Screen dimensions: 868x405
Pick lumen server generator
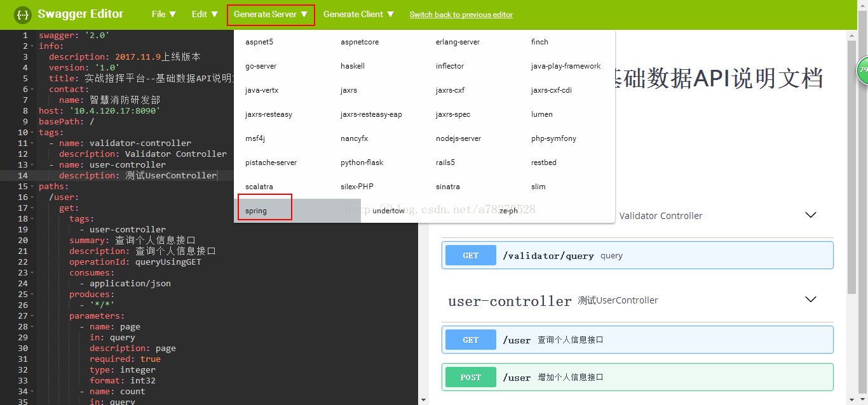point(542,114)
